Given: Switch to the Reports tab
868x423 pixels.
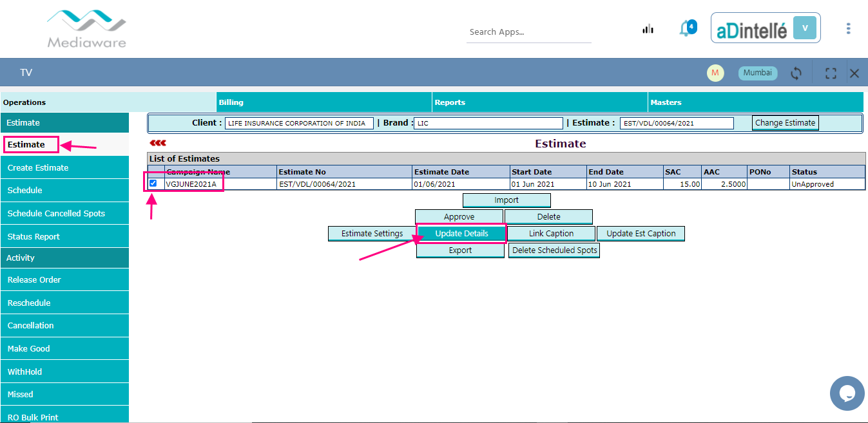Looking at the screenshot, I should click(x=540, y=102).
